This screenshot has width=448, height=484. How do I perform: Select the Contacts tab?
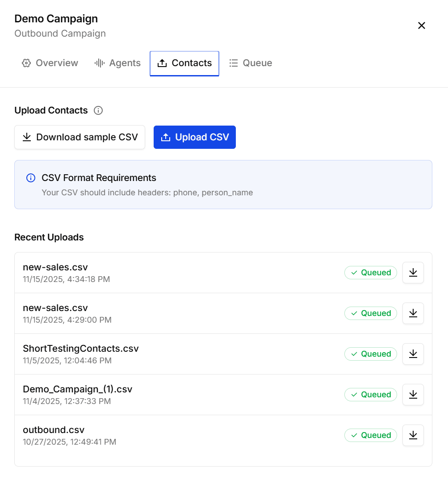point(184,63)
